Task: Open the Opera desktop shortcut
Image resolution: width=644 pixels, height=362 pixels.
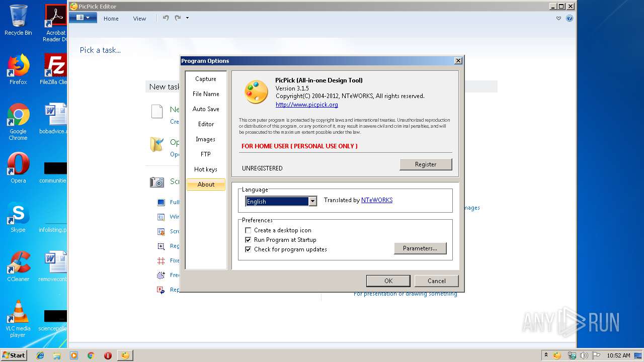Action: tap(18, 168)
